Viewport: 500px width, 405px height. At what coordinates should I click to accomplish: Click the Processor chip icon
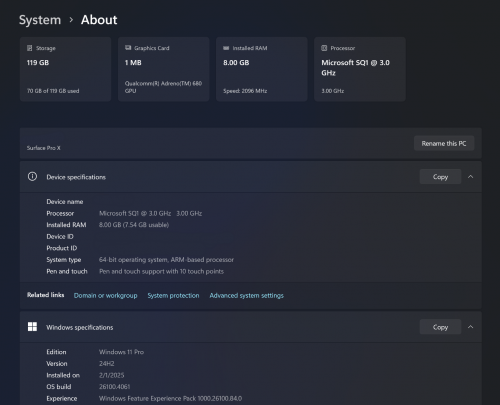click(x=324, y=48)
